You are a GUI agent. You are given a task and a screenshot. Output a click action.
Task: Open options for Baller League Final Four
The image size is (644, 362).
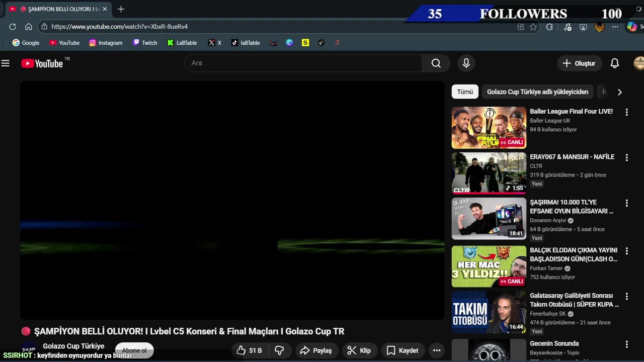626,113
